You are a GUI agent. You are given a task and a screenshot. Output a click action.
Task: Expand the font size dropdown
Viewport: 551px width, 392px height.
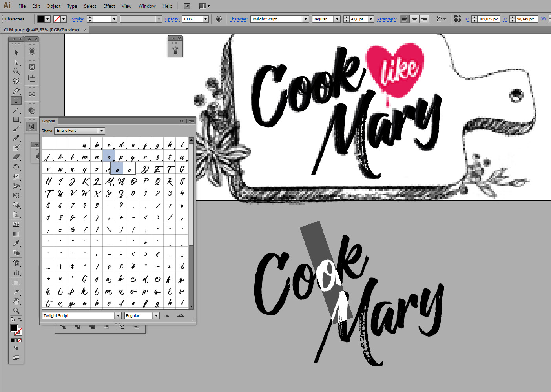pos(370,19)
